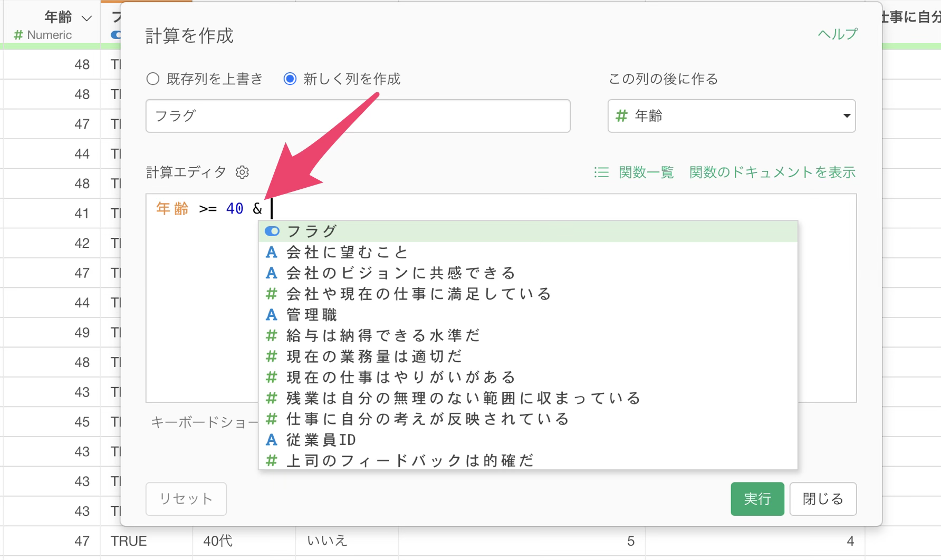Screen dimensions: 941x560
Task: Choose 会社のビジョンに共感できる suggestion
Action: point(400,273)
